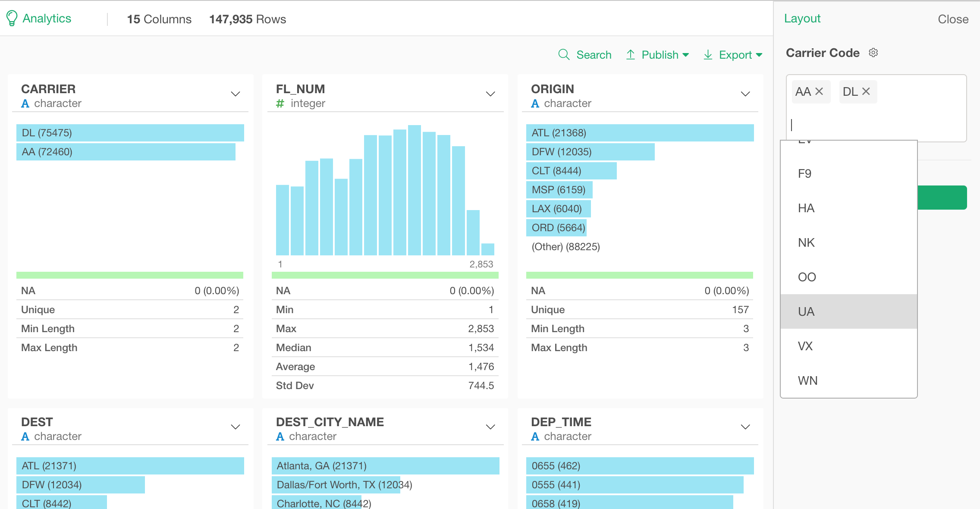The height and width of the screenshot is (509, 980).
Task: Expand the ORIGIN column menu chevron
Action: pyautogui.click(x=745, y=94)
